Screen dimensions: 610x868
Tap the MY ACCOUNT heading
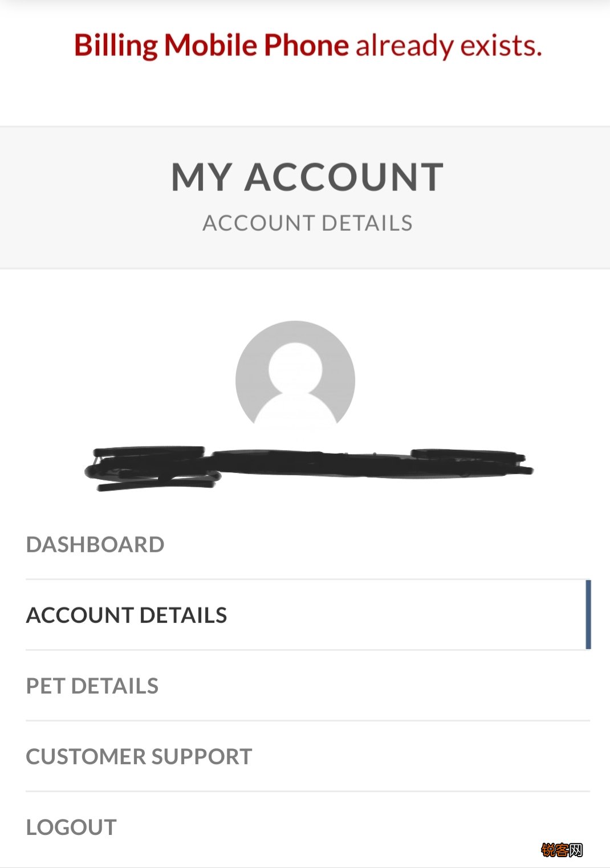pos(307,177)
